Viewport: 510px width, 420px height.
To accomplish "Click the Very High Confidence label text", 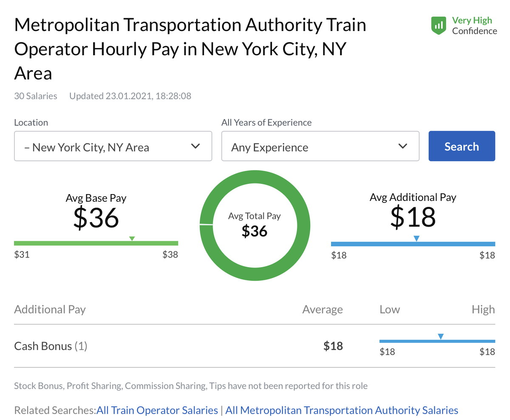I will (474, 25).
